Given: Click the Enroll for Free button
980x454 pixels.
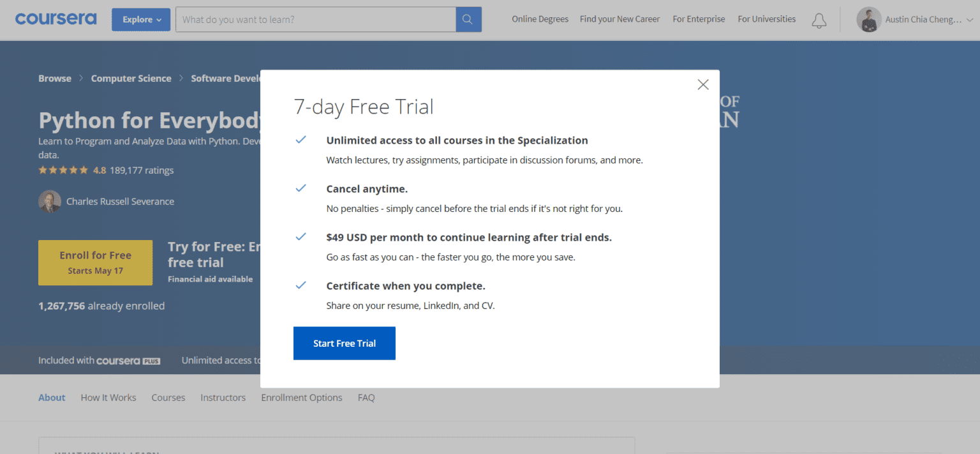Looking at the screenshot, I should point(95,262).
